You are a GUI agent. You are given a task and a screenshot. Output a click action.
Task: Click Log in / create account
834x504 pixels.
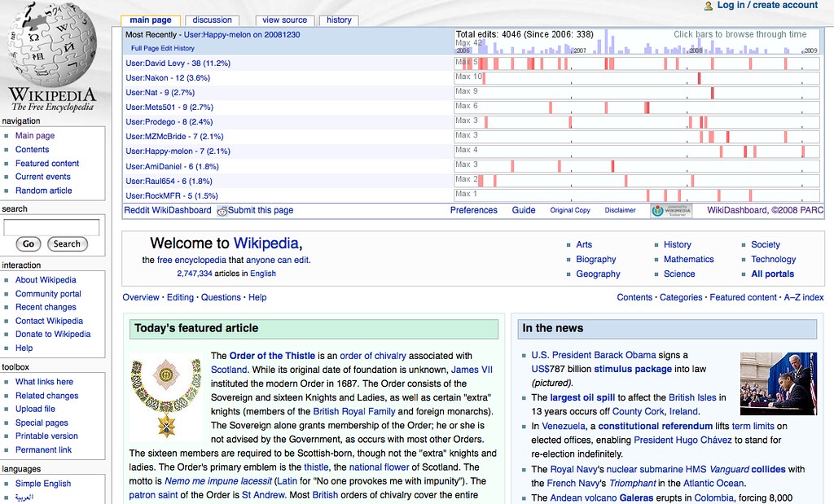767,6
